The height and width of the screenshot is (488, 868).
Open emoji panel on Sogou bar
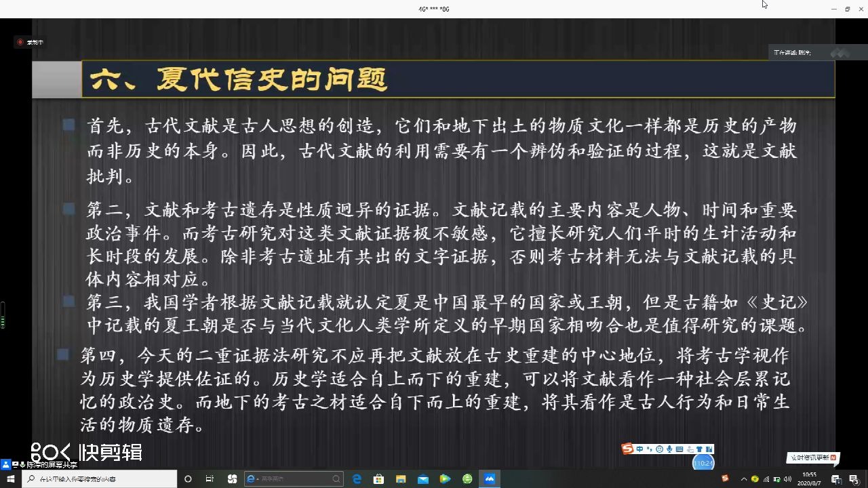[659, 449]
